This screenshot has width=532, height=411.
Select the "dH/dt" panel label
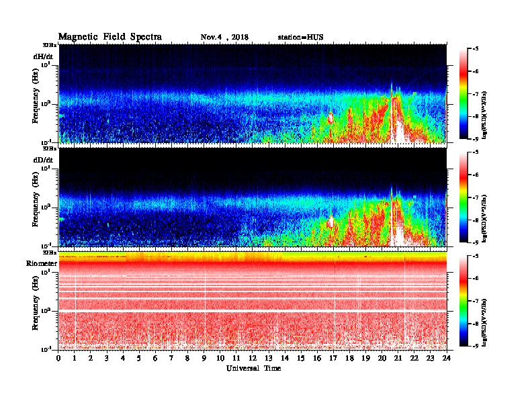tap(43, 56)
